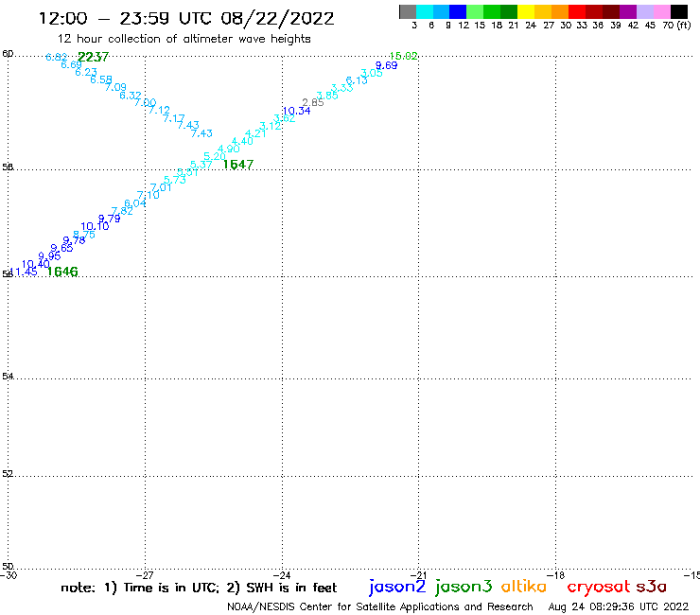Click the '70 (ft)' color scale label

pyautogui.click(x=676, y=26)
